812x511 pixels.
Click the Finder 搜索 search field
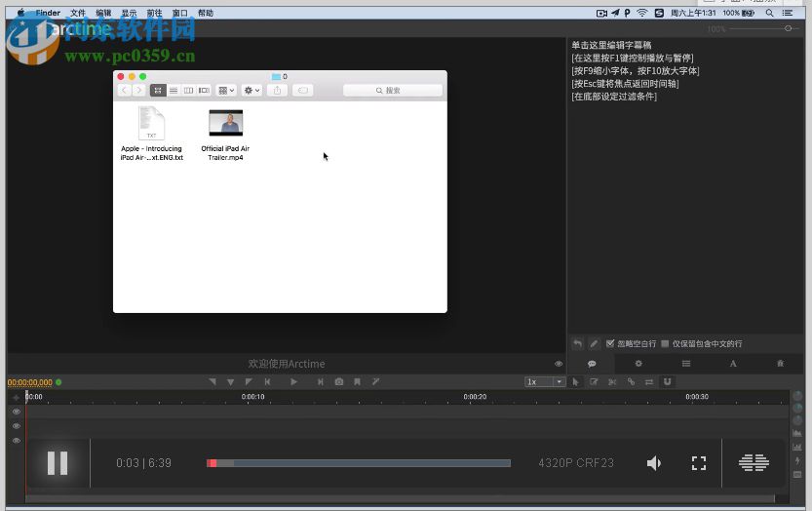click(x=393, y=90)
